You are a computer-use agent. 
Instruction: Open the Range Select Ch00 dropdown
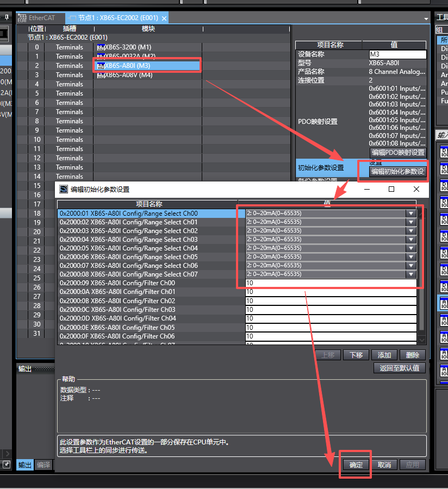click(411, 214)
